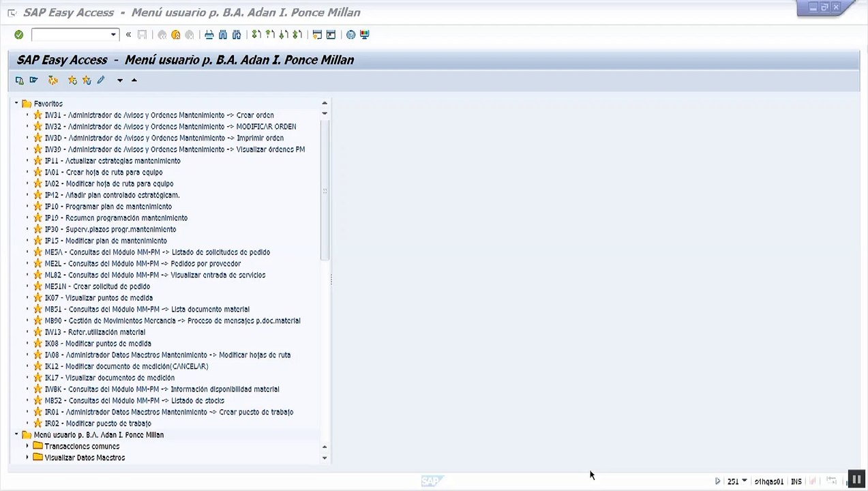Screen dimensions: 868x491
Task: Select MB90 Proceso de mensajes p.doc.material
Action: (173, 321)
